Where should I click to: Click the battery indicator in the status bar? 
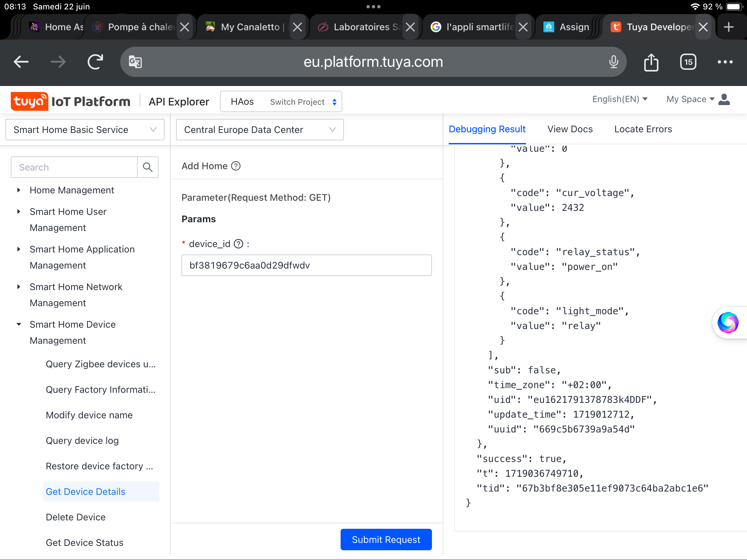[x=734, y=7]
